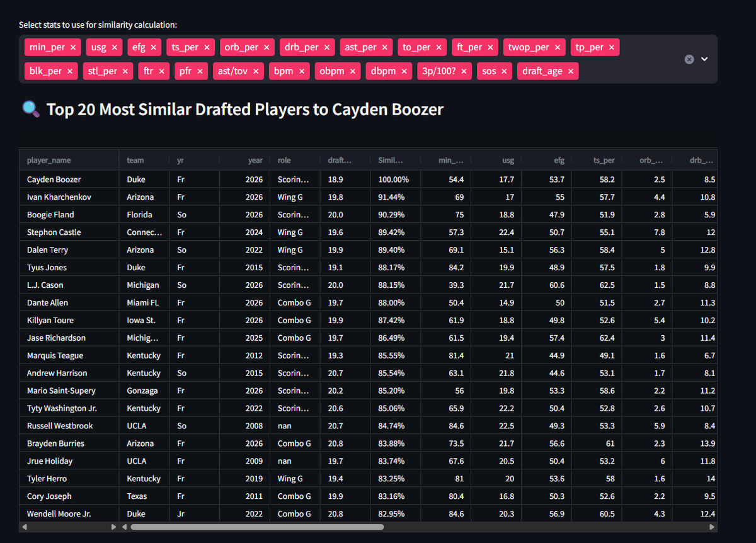Screen dimensions: 756x543
Task: Remove the blk_per stat tag
Action: 69,71
